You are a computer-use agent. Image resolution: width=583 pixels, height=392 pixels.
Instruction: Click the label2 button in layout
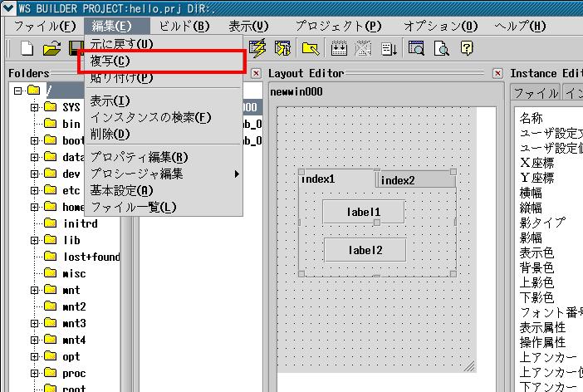[x=365, y=250]
